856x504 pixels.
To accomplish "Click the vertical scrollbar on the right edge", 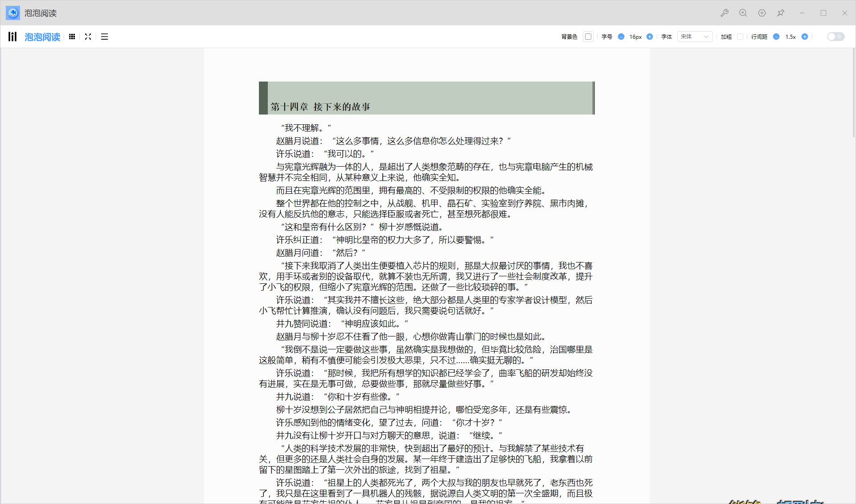I will coord(853,94).
